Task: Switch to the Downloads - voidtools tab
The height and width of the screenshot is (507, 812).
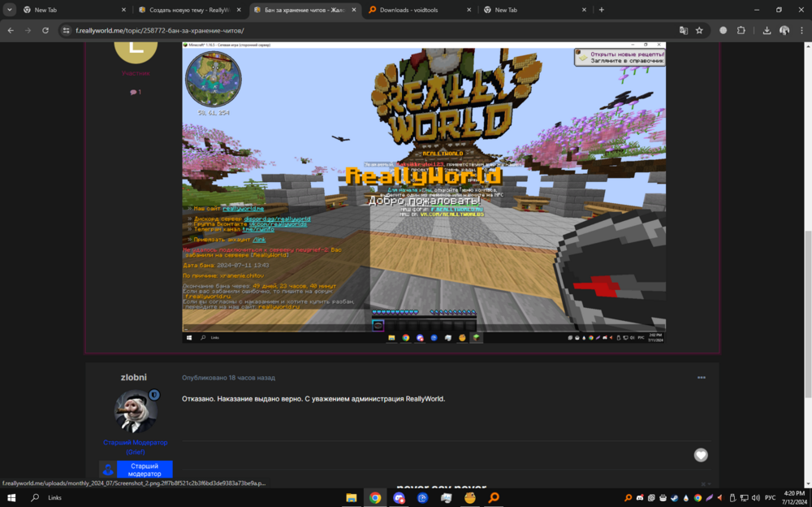Action: tap(421, 10)
